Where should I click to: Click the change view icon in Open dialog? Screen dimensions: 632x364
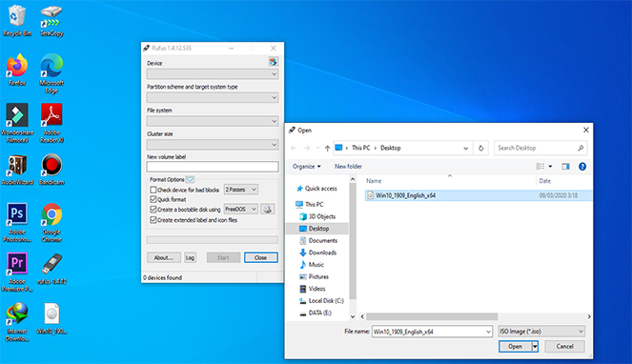pos(540,167)
